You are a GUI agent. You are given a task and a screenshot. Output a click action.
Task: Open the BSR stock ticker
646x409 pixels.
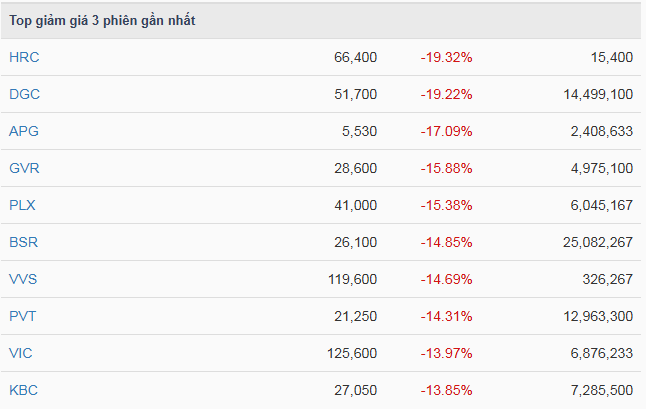click(x=24, y=242)
